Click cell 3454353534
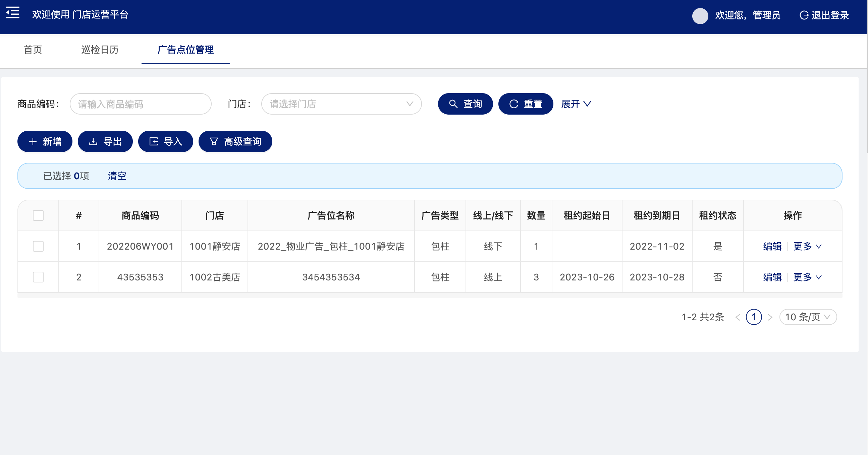 331,277
